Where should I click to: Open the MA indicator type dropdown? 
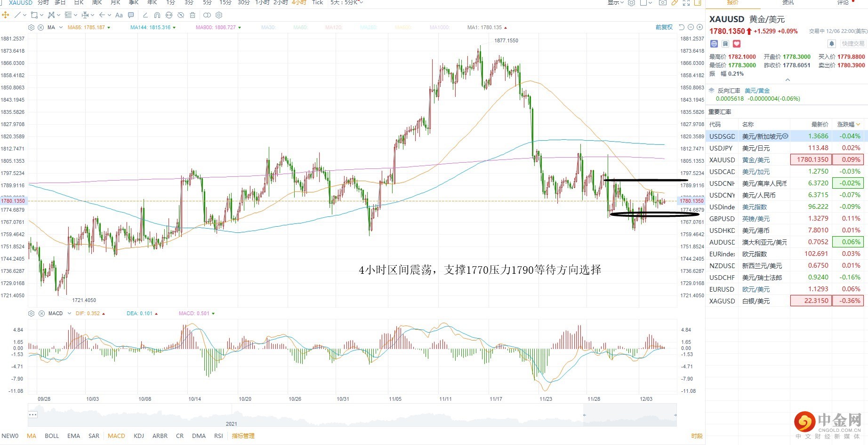click(61, 27)
